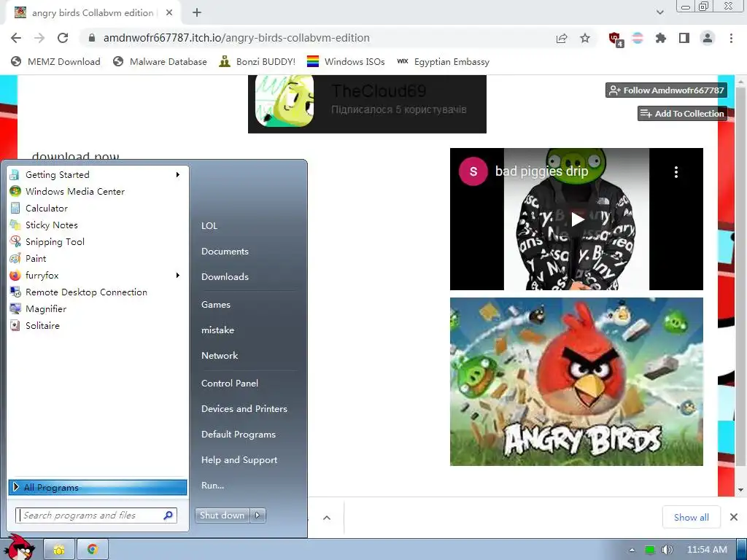Click the Shut down button

tap(222, 516)
